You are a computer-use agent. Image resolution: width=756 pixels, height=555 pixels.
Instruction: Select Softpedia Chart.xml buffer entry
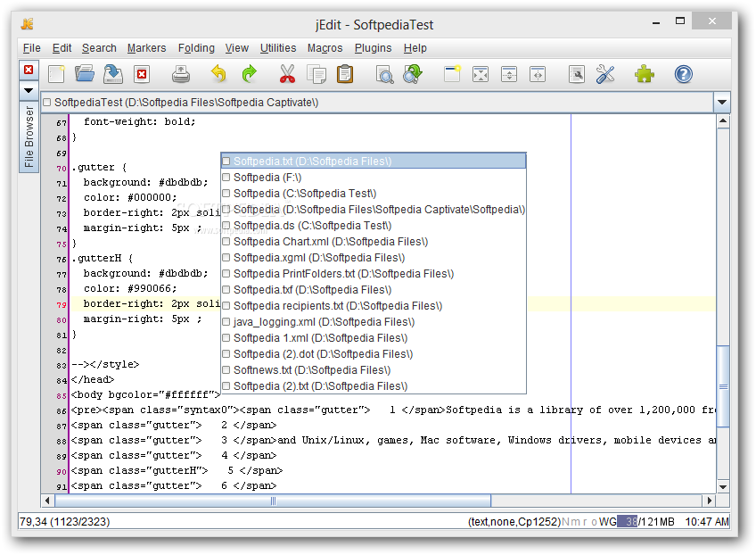pyautogui.click(x=374, y=241)
